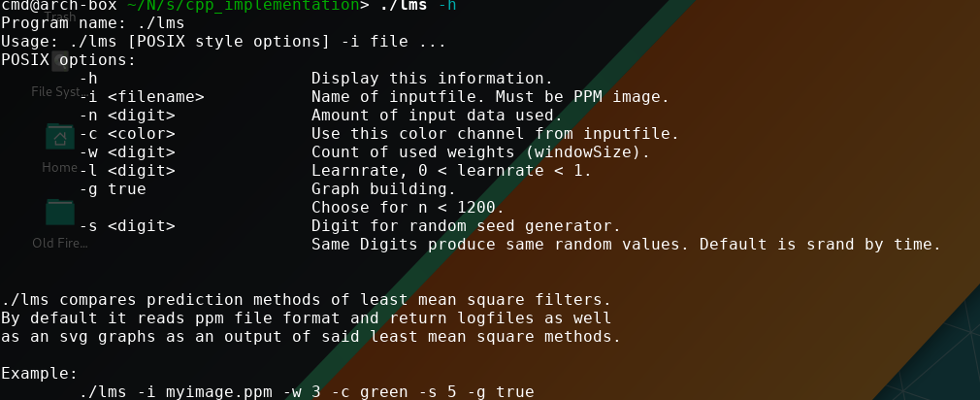Select the Home folder desktop icon
The height and width of the screenshot is (400, 980).
coord(60,137)
